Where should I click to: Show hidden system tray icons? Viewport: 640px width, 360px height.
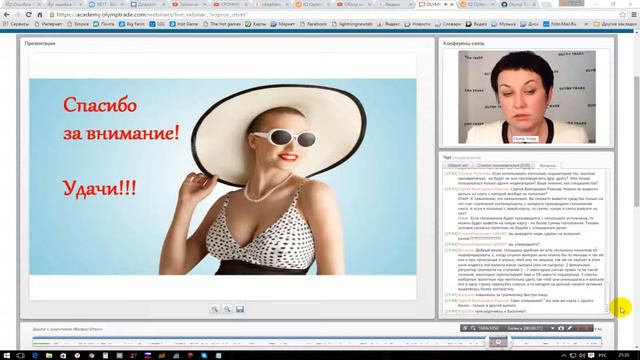pos(564,356)
